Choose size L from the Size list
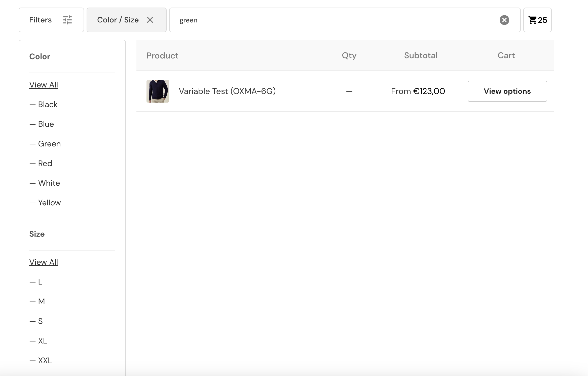Screen dimensions: 588x376 coord(40,282)
